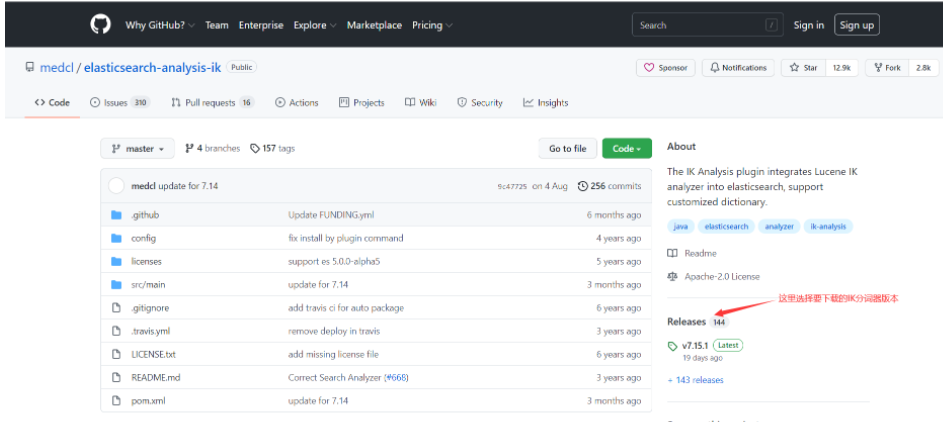This screenshot has width=943, height=422.
Task: Open the medcl owner link
Action: 57,67
